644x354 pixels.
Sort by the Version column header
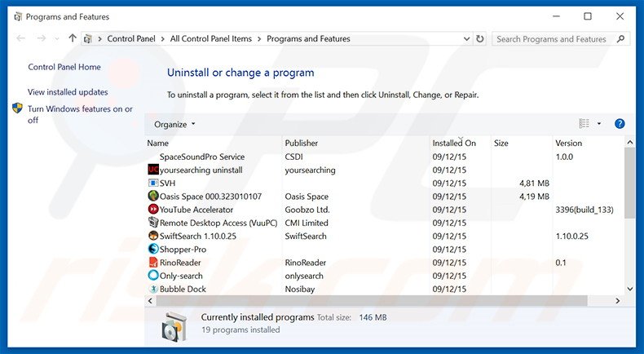pos(588,143)
